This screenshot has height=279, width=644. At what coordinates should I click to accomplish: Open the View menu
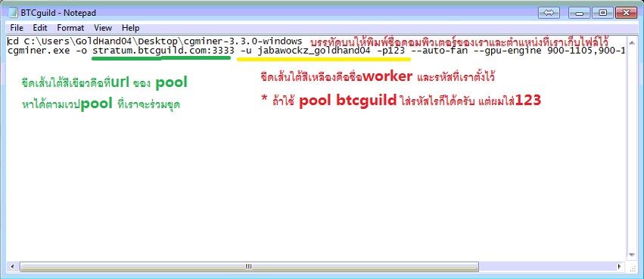pyautogui.click(x=103, y=28)
